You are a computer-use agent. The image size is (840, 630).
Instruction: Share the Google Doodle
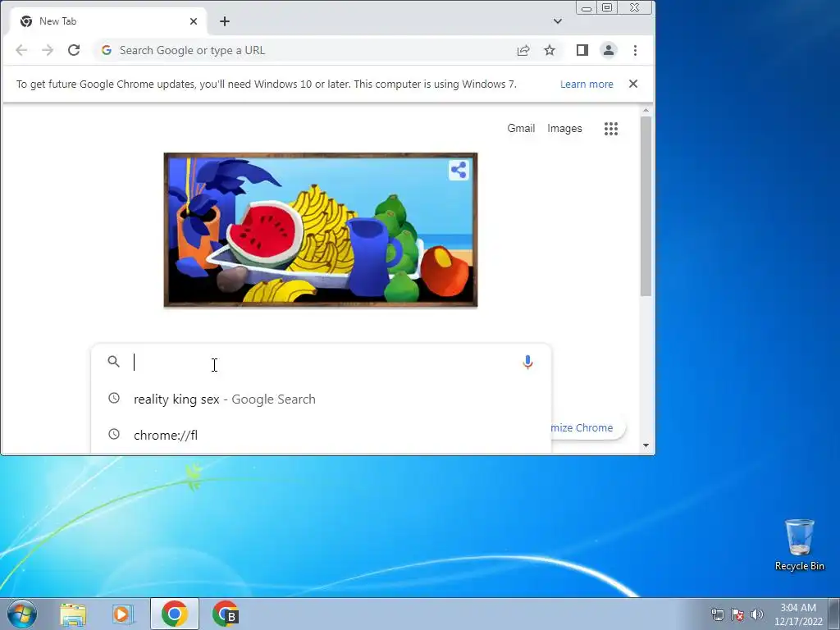pos(459,171)
